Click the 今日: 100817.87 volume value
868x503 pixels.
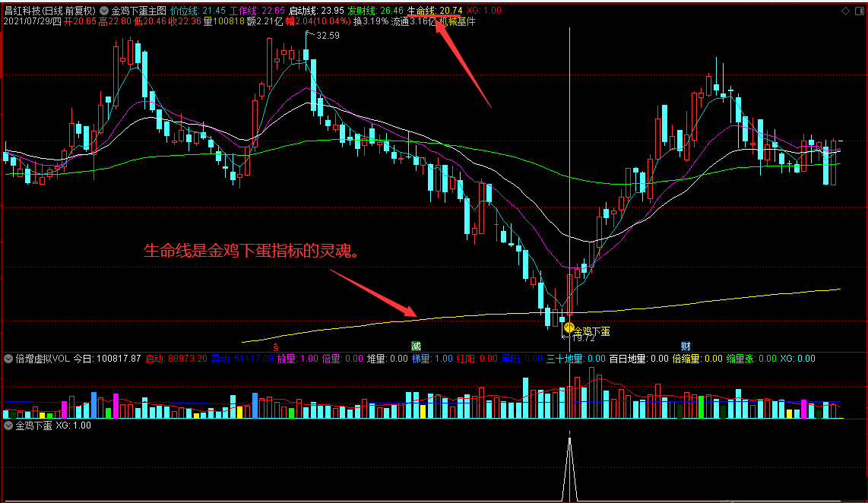pyautogui.click(x=107, y=359)
